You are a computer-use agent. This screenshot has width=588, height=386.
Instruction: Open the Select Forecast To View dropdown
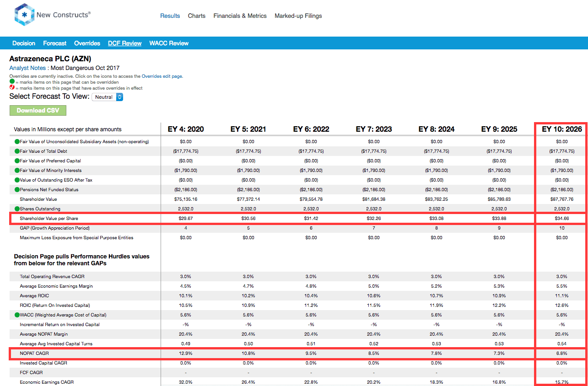pyautogui.click(x=108, y=97)
